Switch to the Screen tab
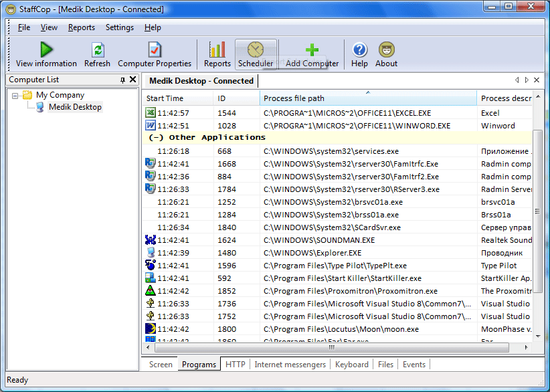Screen dimensions: 550x392 pyautogui.click(x=161, y=365)
